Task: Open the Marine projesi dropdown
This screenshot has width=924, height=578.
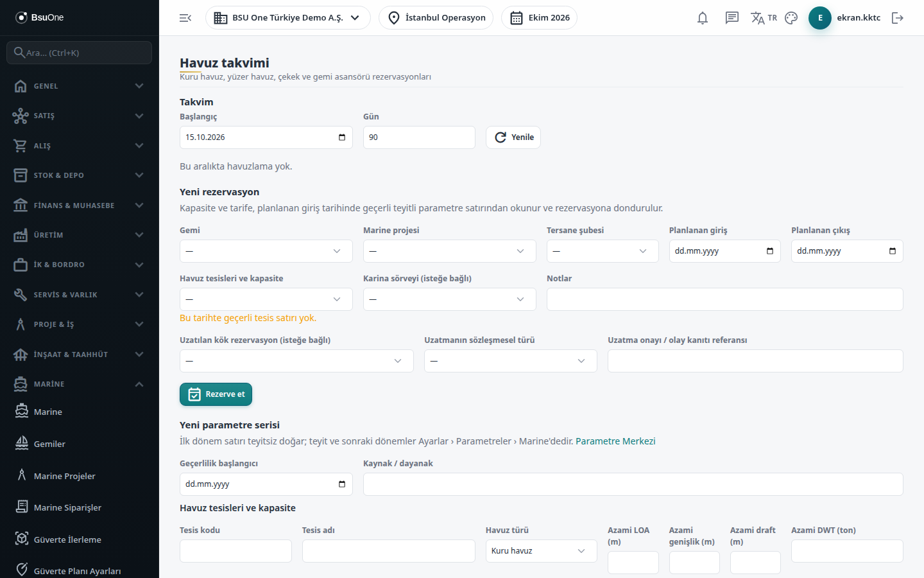Action: coord(450,251)
